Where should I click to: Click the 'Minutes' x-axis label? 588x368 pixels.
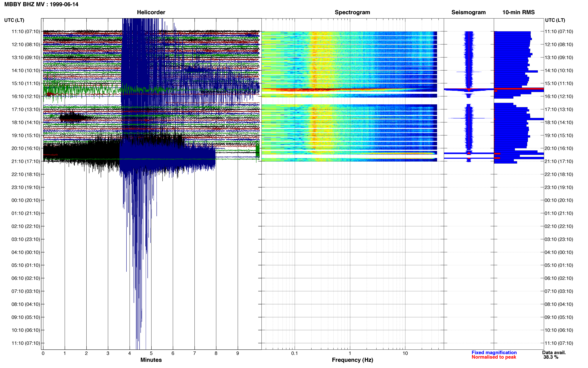click(x=151, y=360)
